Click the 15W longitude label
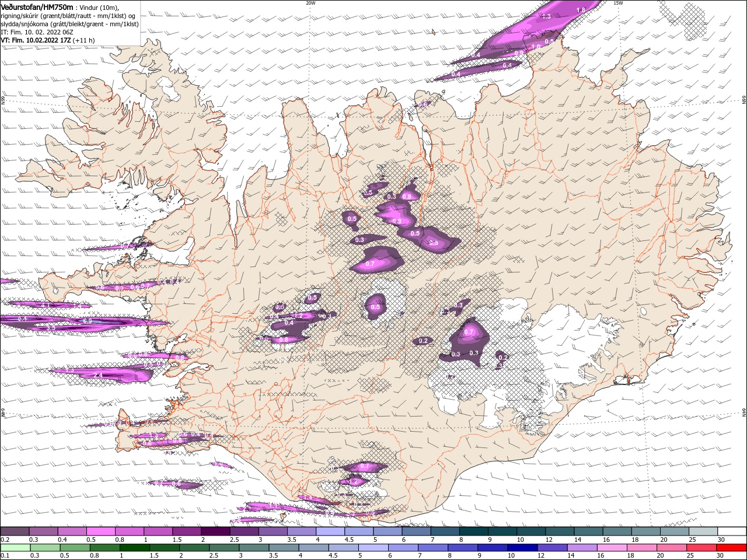 coord(618,2)
